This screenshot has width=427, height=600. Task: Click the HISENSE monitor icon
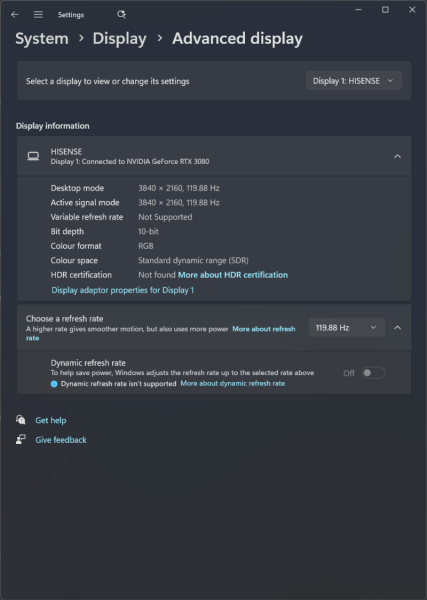[33, 156]
